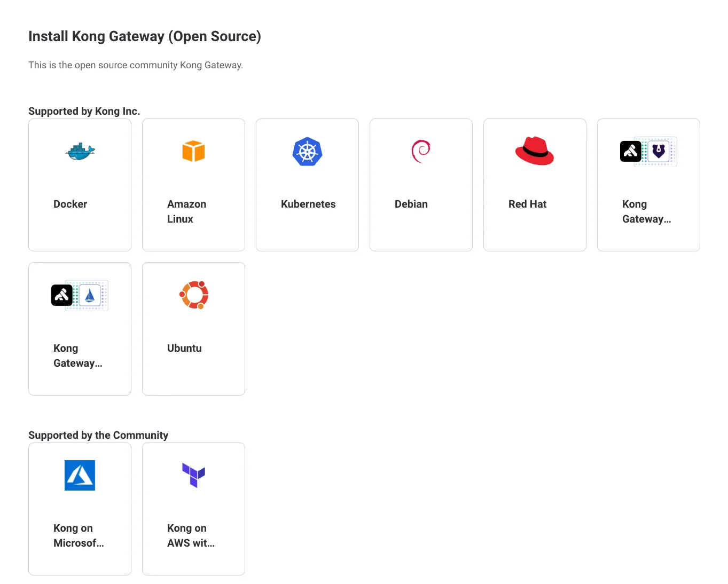Select the orange Amazon Linux cube icon
Viewport: 728px width, 584px height.
click(x=193, y=152)
